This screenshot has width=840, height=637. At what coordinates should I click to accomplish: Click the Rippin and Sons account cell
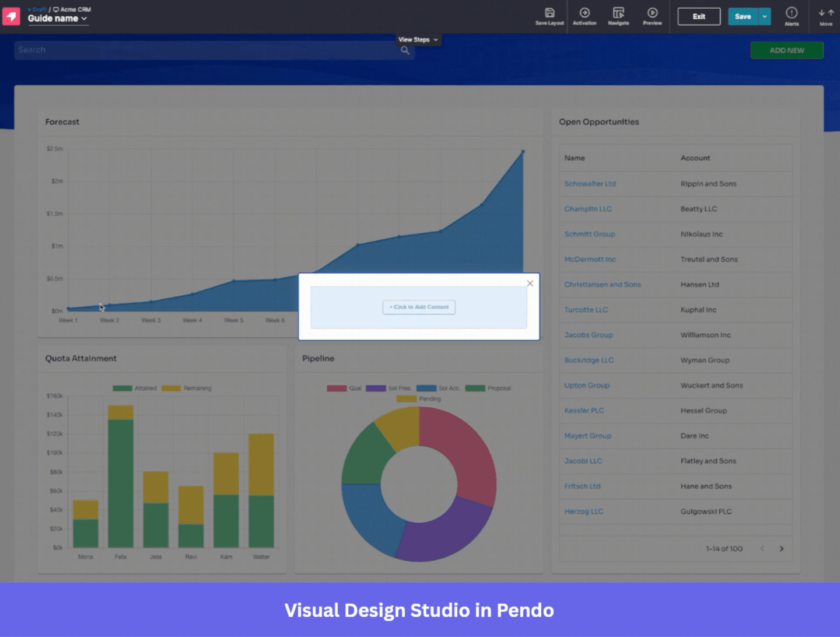click(708, 184)
